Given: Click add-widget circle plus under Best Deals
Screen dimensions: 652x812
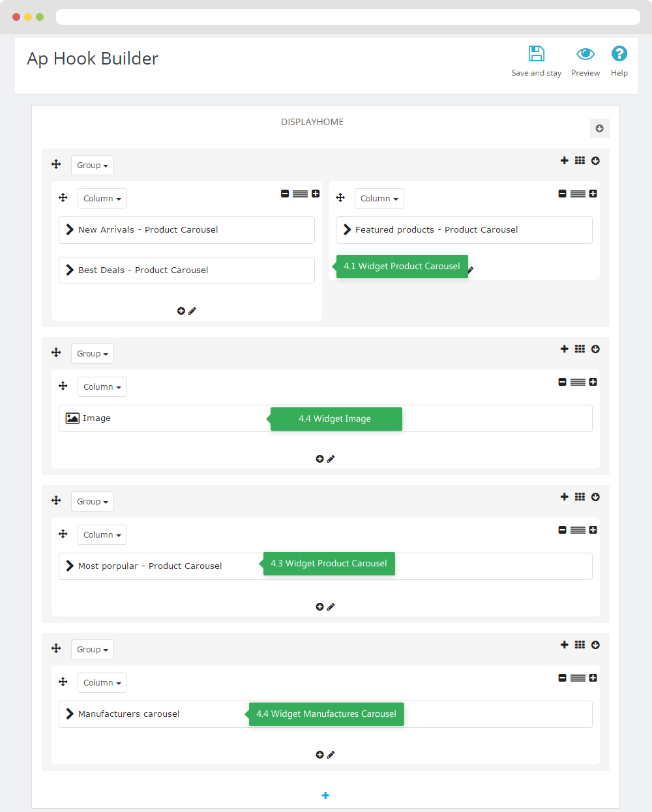Looking at the screenshot, I should click(x=181, y=311).
